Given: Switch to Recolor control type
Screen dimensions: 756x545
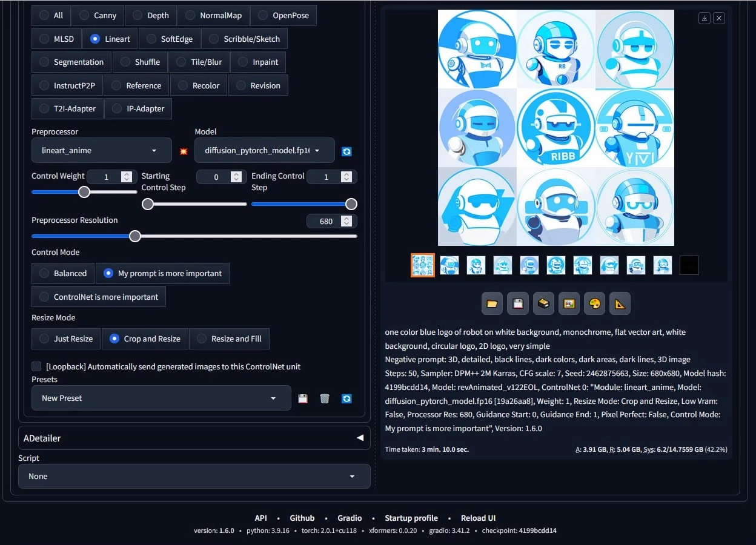Looking at the screenshot, I should pyautogui.click(x=199, y=85).
